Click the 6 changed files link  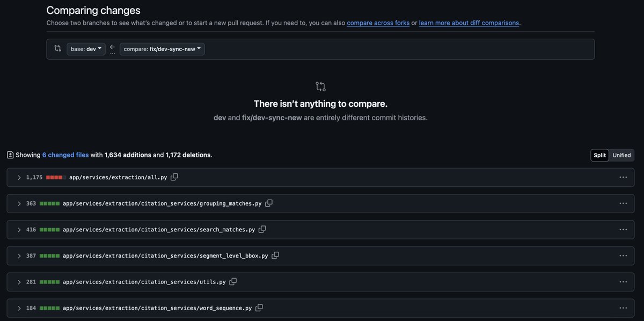coord(65,155)
